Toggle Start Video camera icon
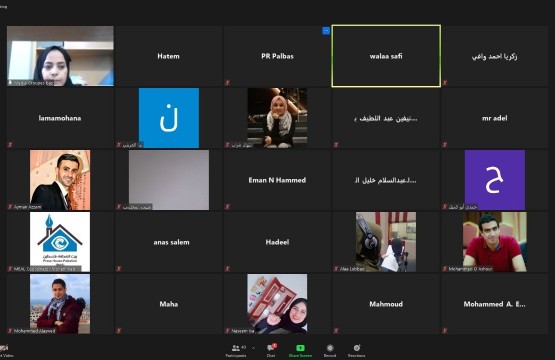Screen dimensions: 555x360 [4, 348]
